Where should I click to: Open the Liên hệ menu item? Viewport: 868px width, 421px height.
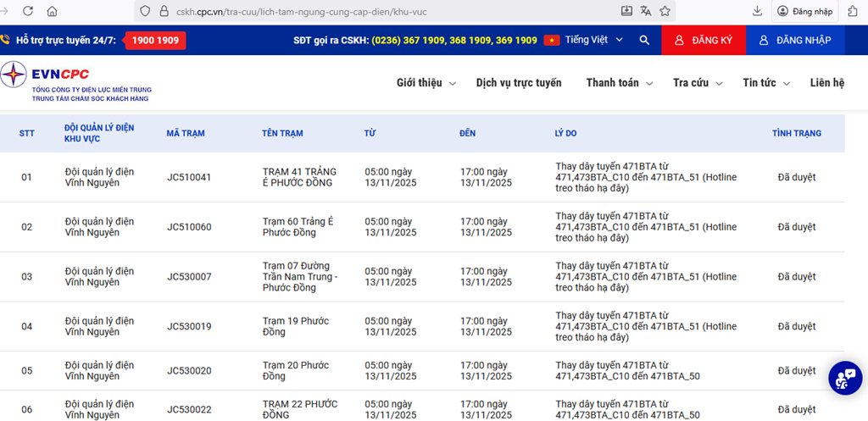point(827,83)
